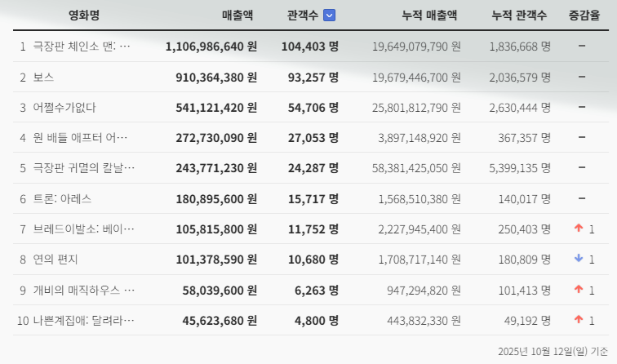The image size is (617, 364).
Task: Click blue down arrow for 연의 편지
Action: pyautogui.click(x=579, y=260)
